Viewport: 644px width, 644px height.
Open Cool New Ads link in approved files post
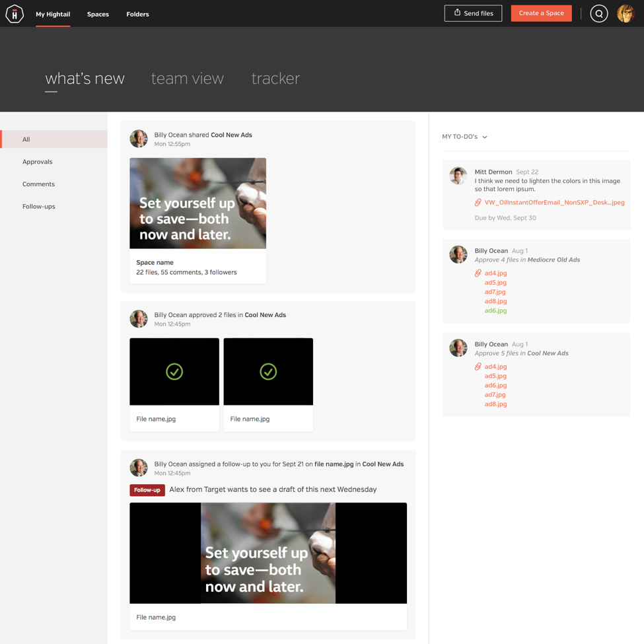click(x=266, y=315)
